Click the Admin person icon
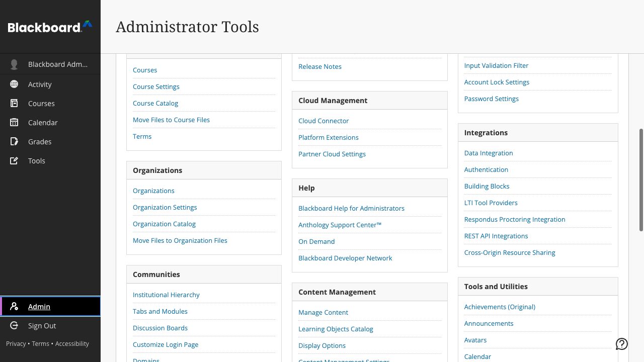 tap(14, 306)
